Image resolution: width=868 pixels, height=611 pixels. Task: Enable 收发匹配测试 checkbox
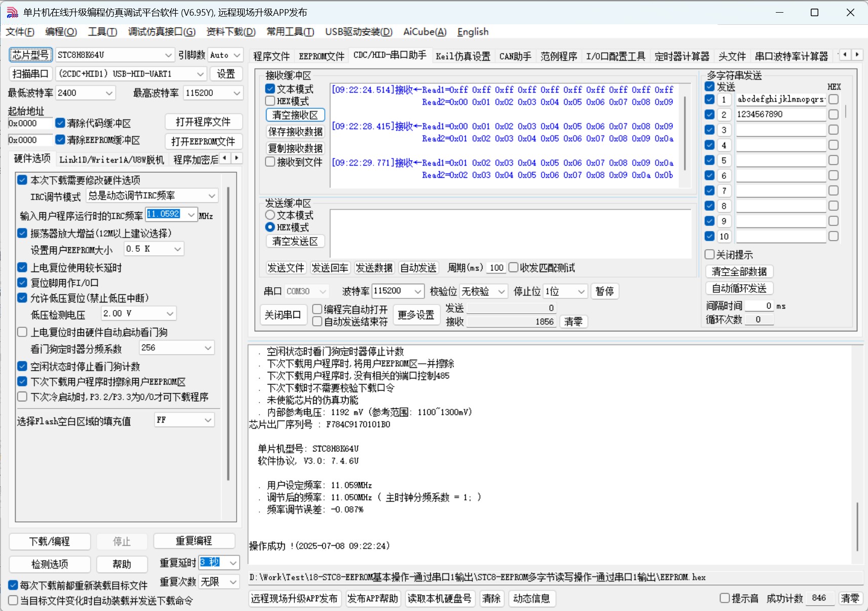tap(513, 267)
